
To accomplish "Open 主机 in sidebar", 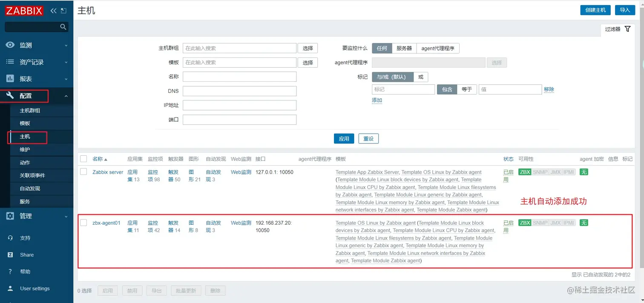I will click(x=25, y=137).
